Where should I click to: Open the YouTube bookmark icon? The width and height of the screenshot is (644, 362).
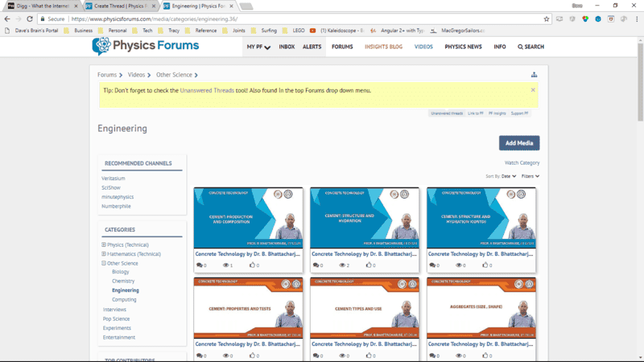pos(312,31)
